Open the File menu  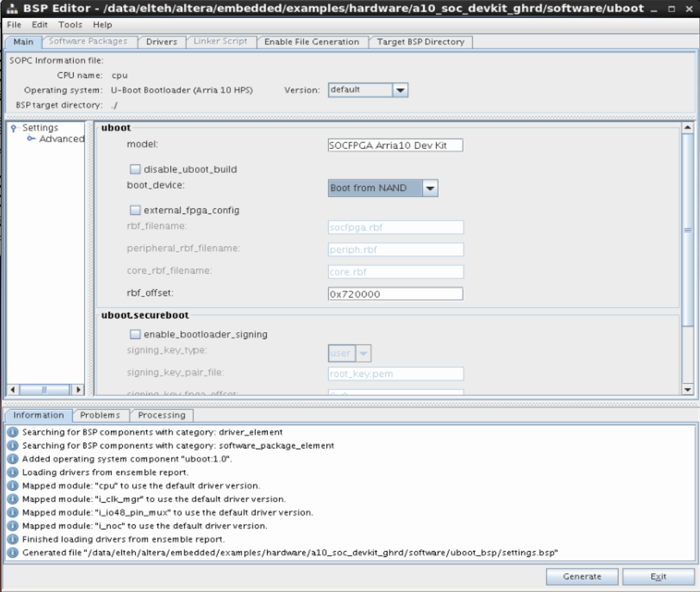click(x=14, y=25)
